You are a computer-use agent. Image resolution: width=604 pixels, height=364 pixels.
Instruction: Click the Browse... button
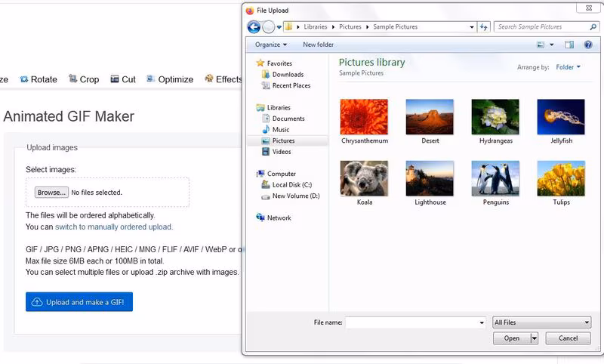tap(51, 193)
